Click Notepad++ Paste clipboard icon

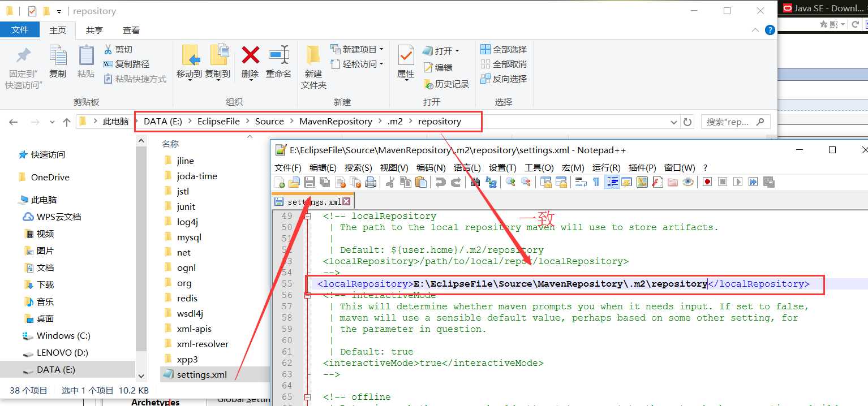pos(421,182)
